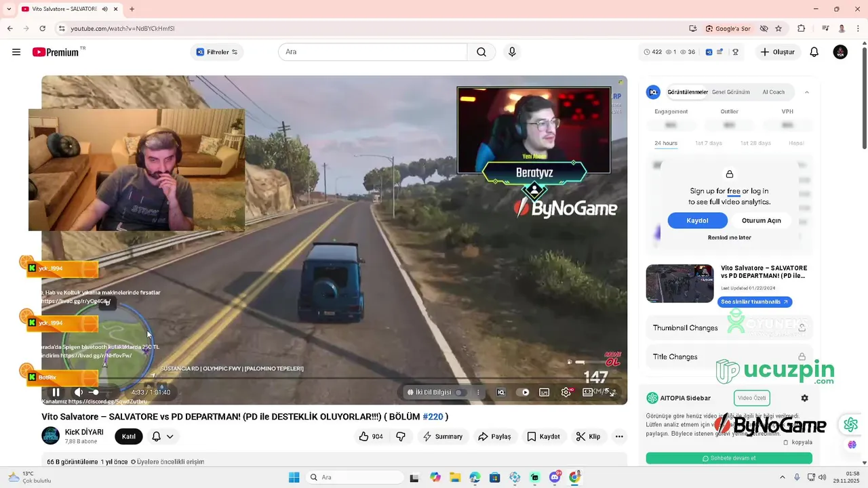Select the 1st 28 days tab

[755, 143]
